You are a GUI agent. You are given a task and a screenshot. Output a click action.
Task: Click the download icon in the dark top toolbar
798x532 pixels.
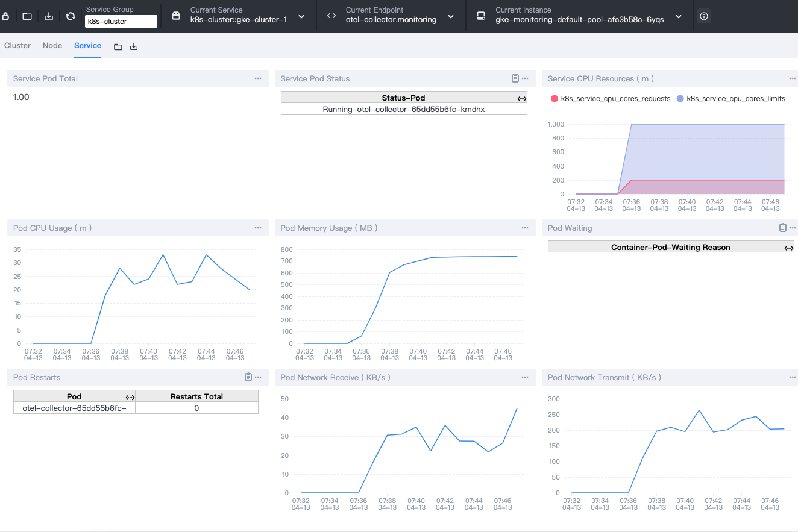coord(49,16)
